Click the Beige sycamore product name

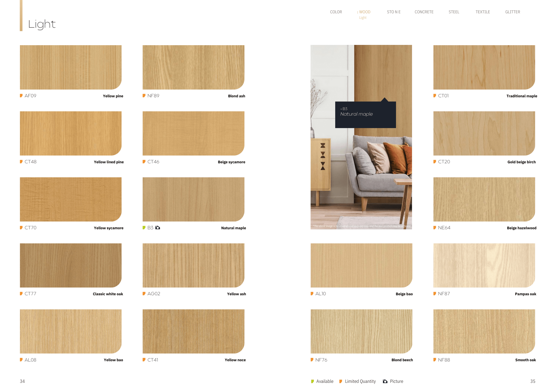click(231, 162)
